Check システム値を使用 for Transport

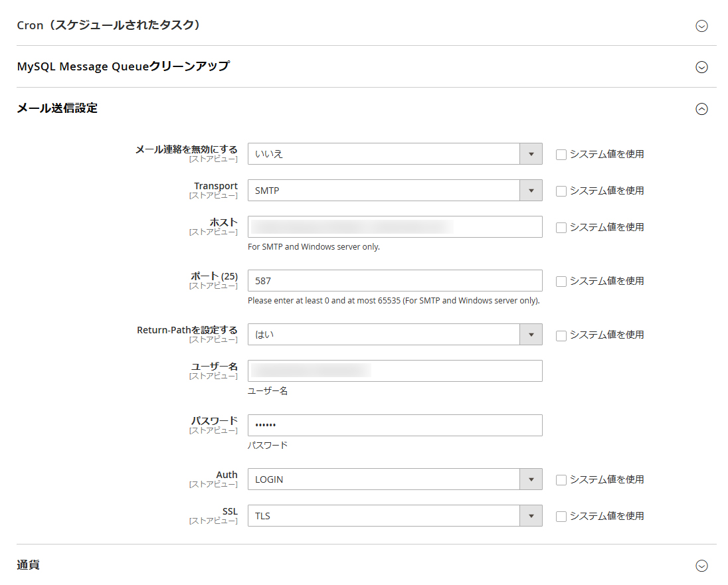click(x=561, y=191)
